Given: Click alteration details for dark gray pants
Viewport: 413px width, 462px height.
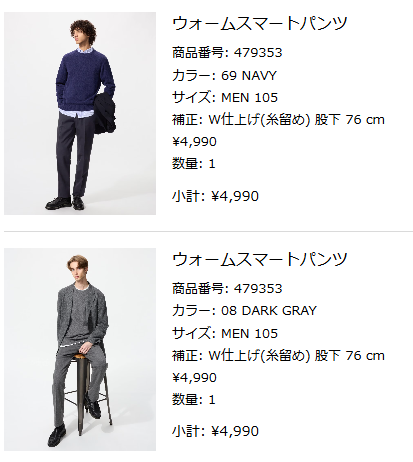Looking at the screenshot, I should pyautogui.click(x=278, y=355).
